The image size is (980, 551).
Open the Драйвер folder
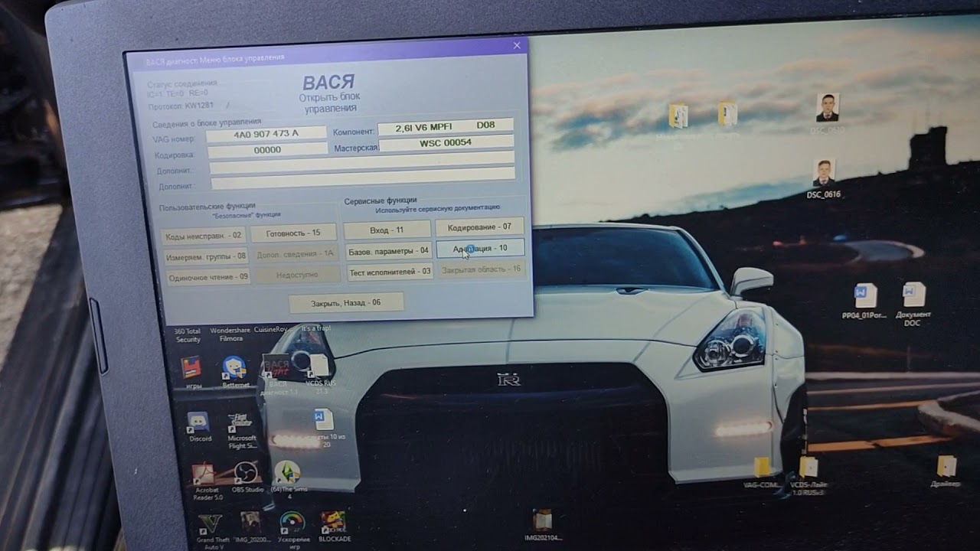[x=946, y=471]
